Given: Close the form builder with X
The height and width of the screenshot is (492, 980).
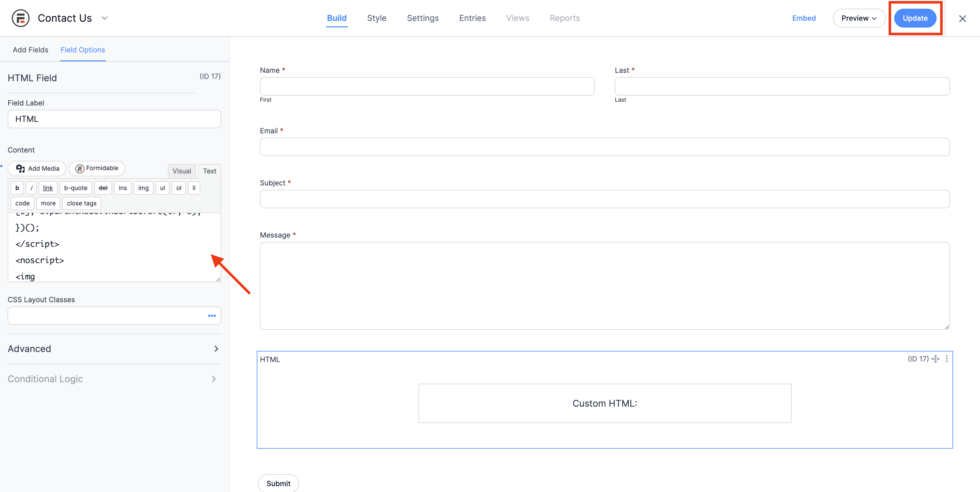Looking at the screenshot, I should [962, 18].
